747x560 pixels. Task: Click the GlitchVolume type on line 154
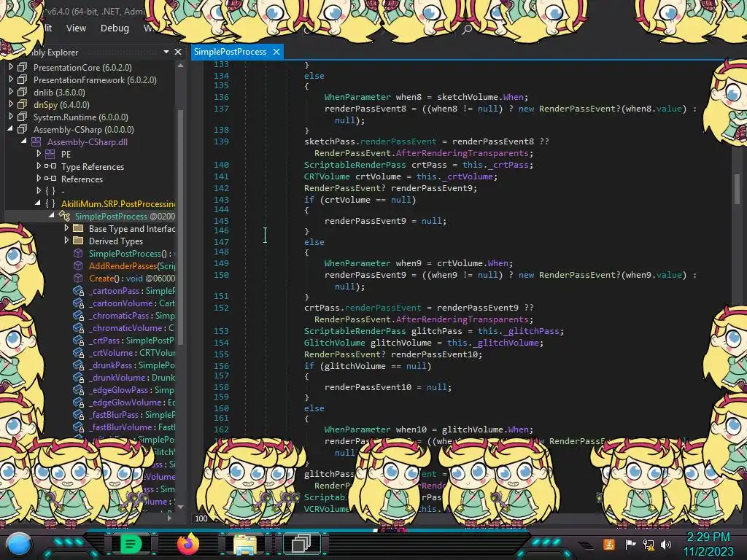click(334, 343)
